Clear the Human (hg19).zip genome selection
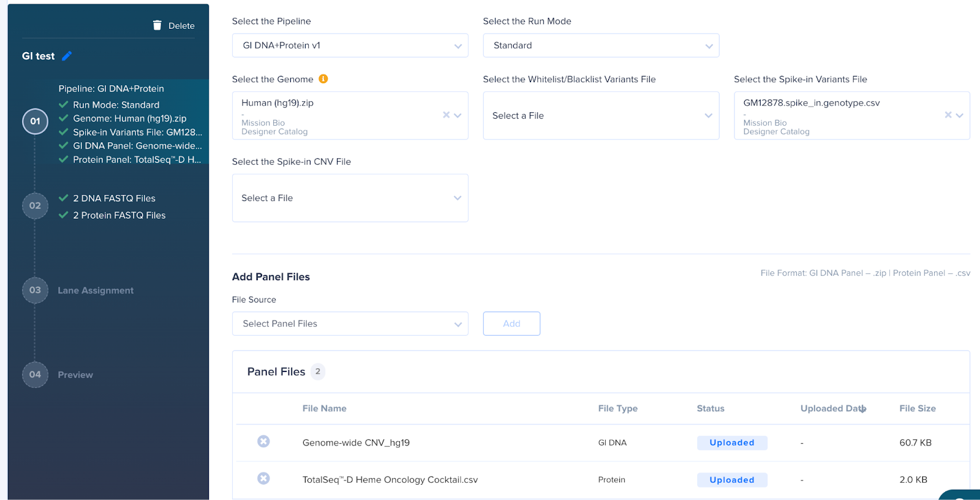Screen dimensions: 980x500 (x=446, y=115)
